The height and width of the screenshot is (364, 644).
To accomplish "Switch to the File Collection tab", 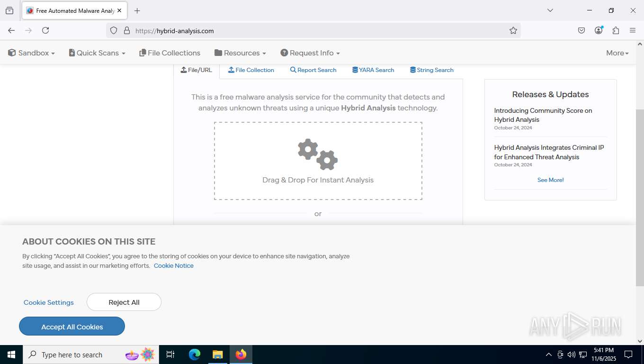I will click(251, 70).
